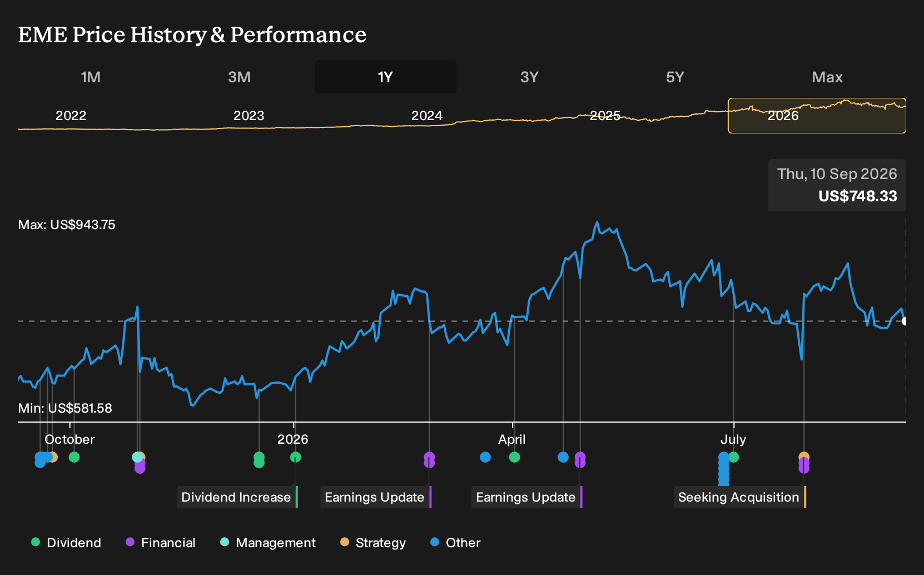924x575 pixels.
Task: Open the Seeking Acquisition event label
Action: point(740,497)
